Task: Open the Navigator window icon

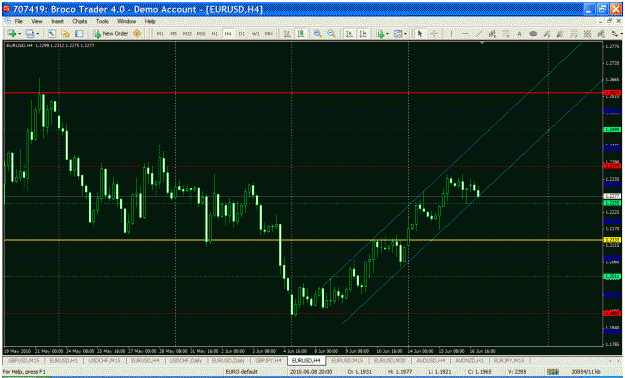Action: pos(65,34)
